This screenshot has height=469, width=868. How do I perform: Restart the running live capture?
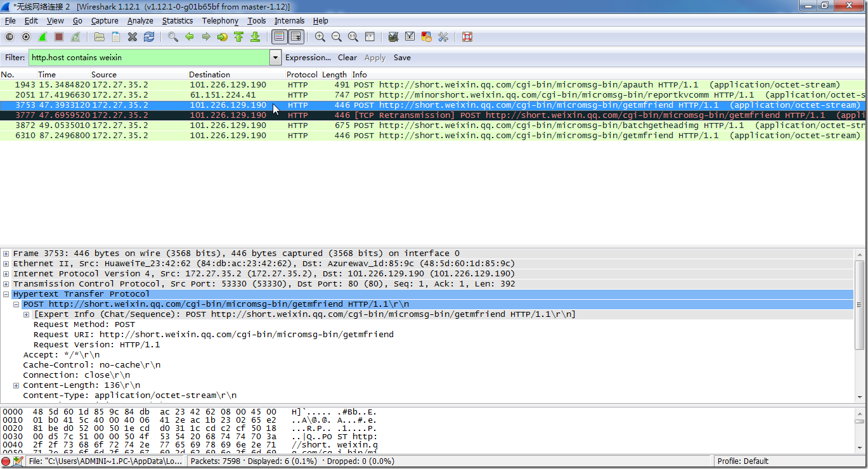click(x=76, y=37)
